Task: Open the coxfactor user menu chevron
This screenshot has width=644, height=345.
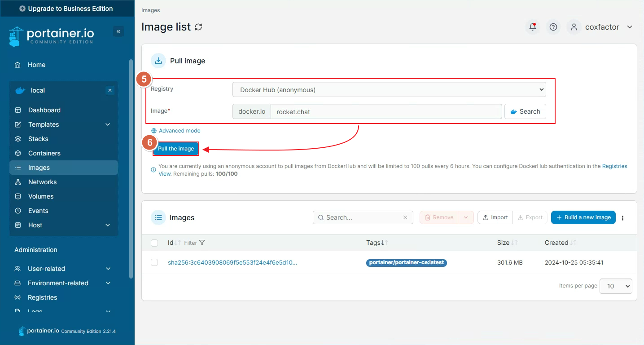Action: click(630, 27)
